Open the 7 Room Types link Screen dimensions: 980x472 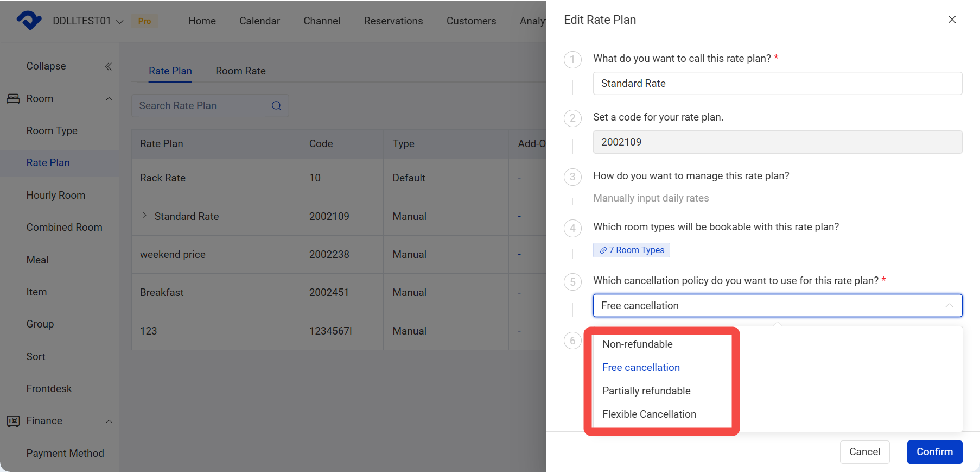pyautogui.click(x=632, y=250)
